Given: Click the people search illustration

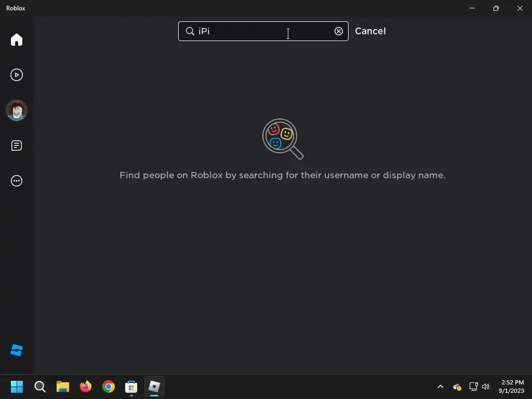Looking at the screenshot, I should [x=283, y=139].
